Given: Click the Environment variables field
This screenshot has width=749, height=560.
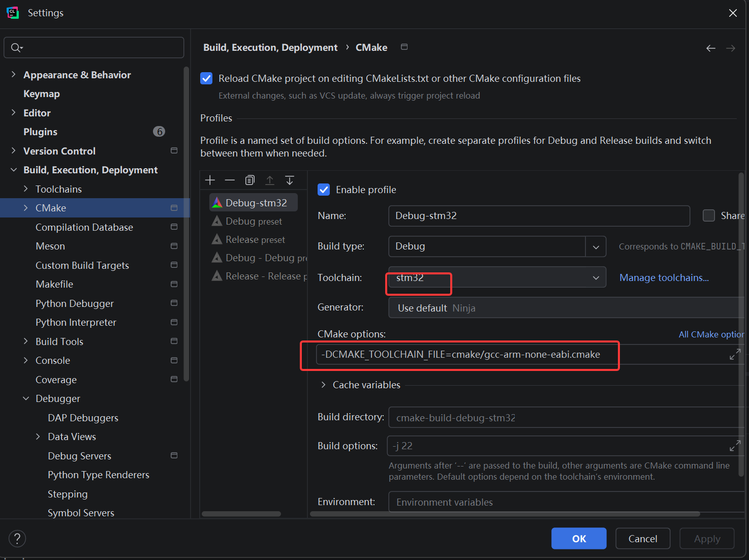Looking at the screenshot, I should click(567, 502).
